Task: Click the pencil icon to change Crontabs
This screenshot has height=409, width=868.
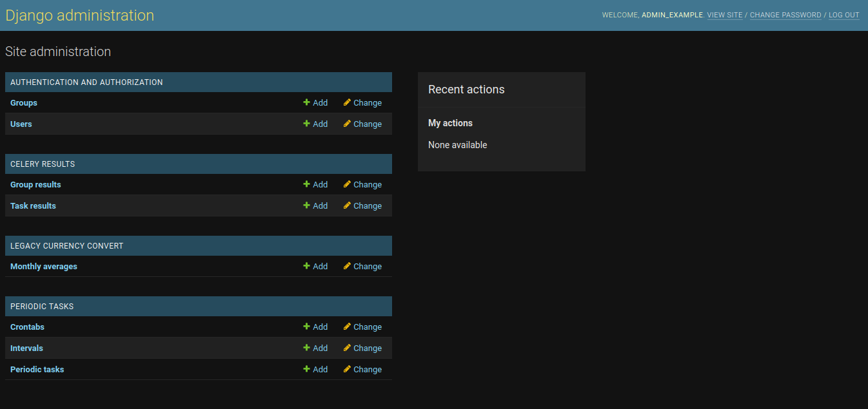Action: tap(346, 327)
